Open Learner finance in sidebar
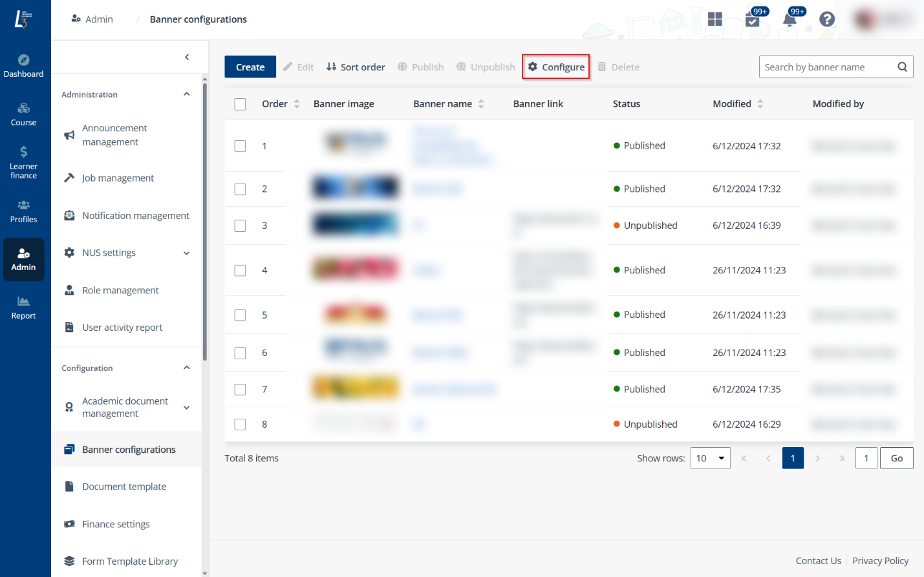The image size is (924, 577). click(24, 162)
